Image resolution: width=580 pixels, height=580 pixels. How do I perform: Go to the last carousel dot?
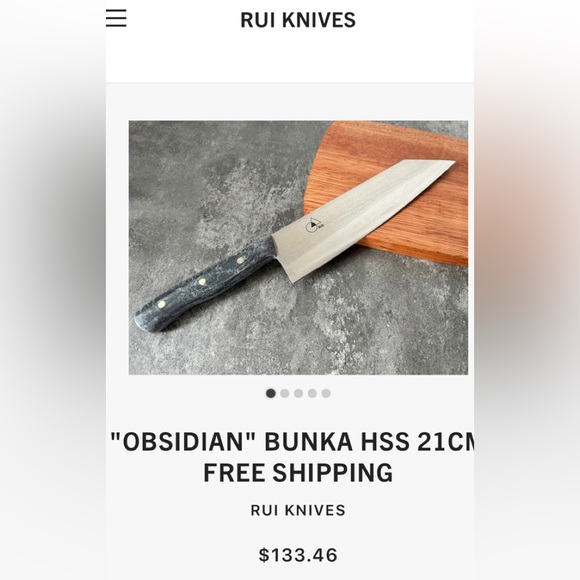pyautogui.click(x=326, y=393)
